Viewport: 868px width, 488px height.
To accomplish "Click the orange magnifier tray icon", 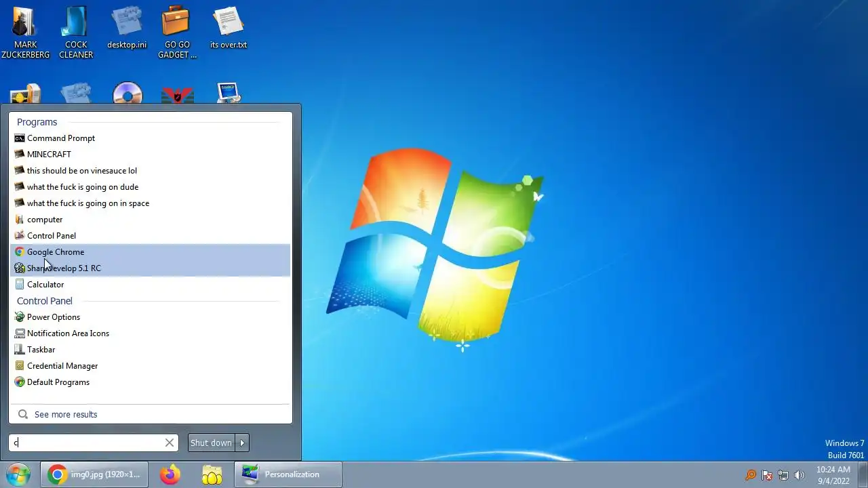I will (x=751, y=475).
